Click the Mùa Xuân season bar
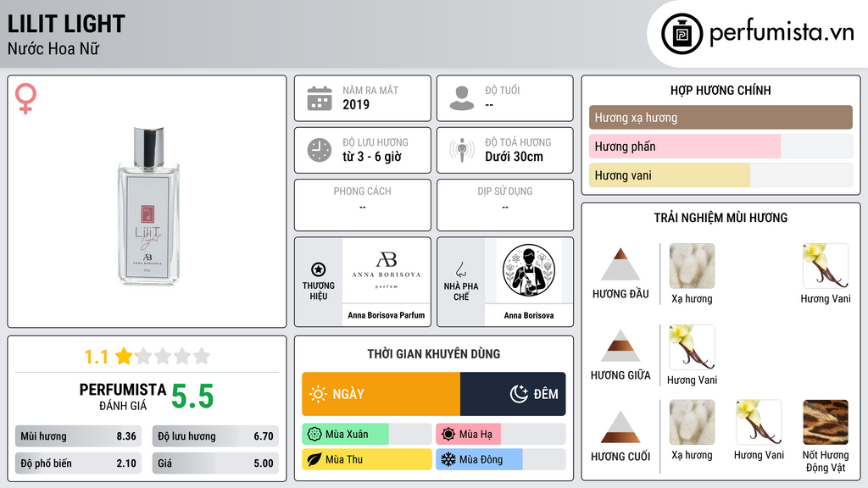868x488 pixels. click(x=367, y=435)
